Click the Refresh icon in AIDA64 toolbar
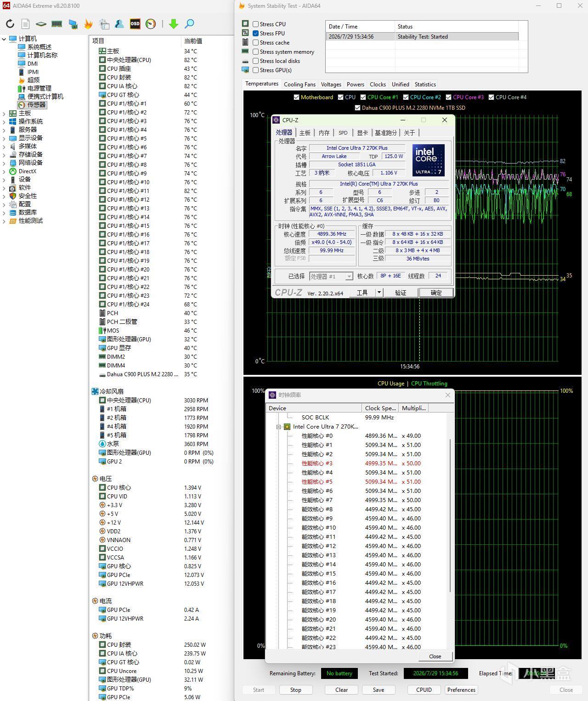The image size is (588, 701). point(10,24)
